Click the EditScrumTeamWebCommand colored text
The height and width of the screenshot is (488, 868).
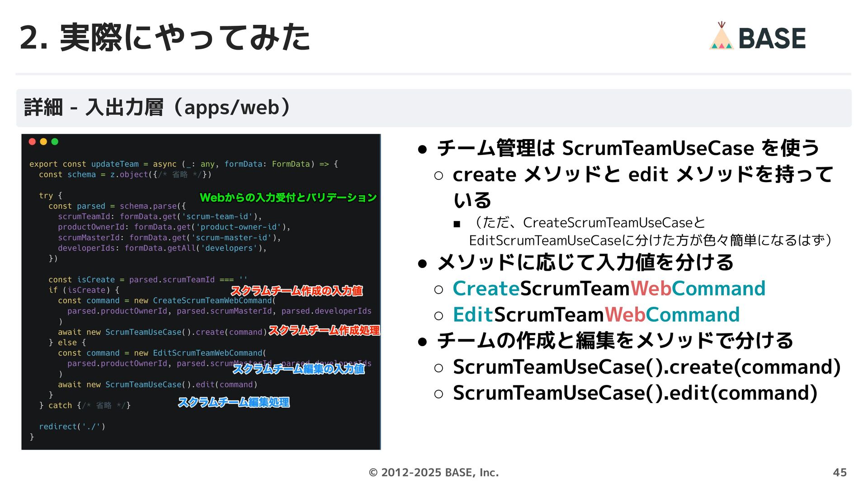[596, 315]
